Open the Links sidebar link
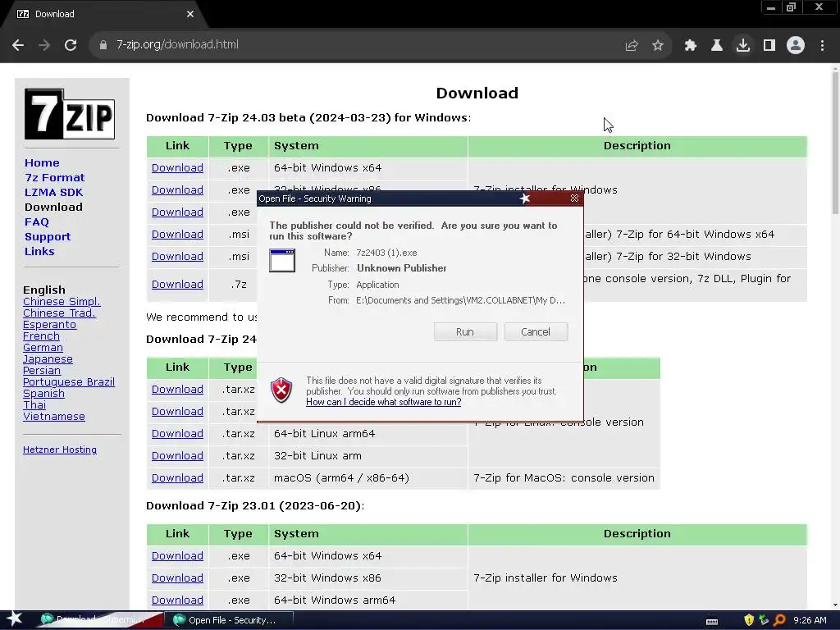 [39, 251]
